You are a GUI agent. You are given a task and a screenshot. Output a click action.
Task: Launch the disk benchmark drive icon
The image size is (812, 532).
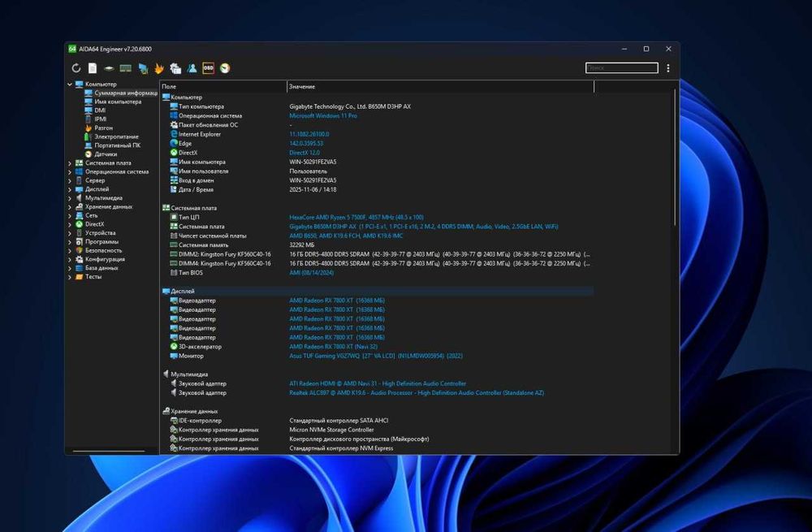(x=109, y=68)
